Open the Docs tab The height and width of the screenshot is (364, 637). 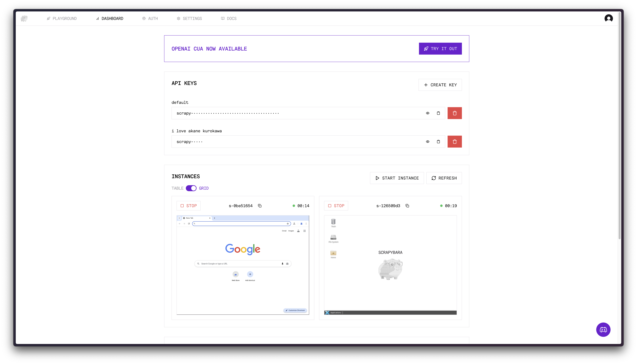point(229,18)
